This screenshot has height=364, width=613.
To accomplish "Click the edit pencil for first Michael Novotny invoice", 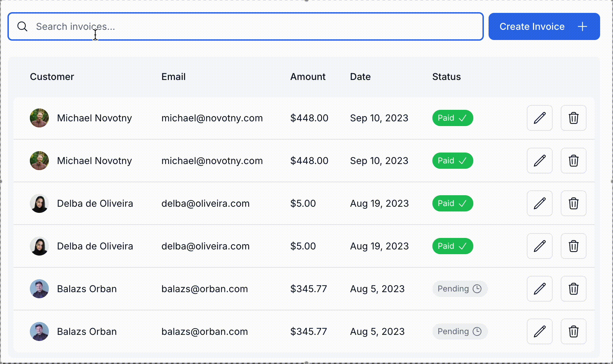I will (539, 118).
